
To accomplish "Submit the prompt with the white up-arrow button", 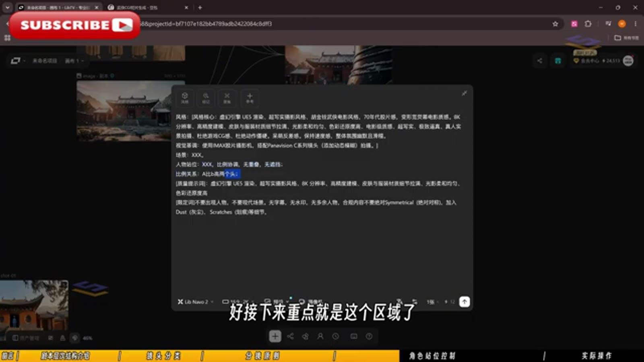I will [x=464, y=302].
